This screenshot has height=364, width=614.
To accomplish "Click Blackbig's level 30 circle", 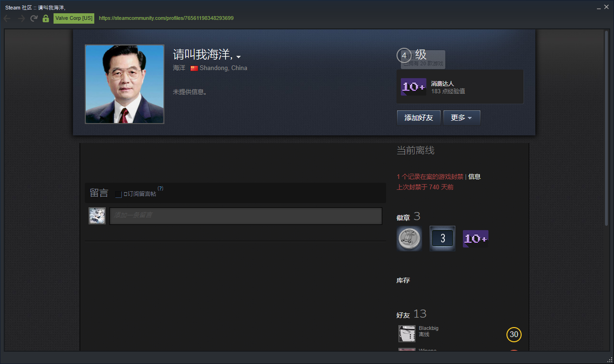I will [514, 334].
